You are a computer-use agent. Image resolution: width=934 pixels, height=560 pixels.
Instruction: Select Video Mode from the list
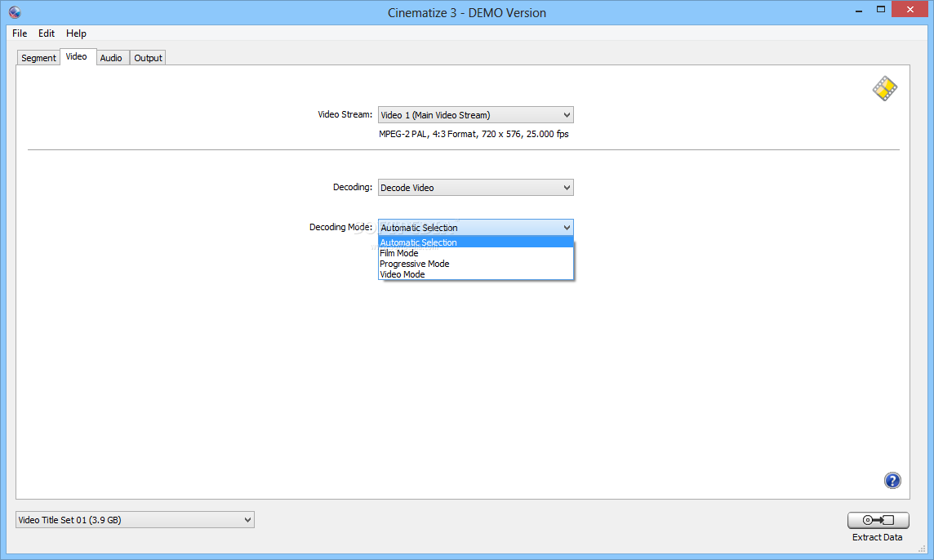pyautogui.click(x=475, y=274)
